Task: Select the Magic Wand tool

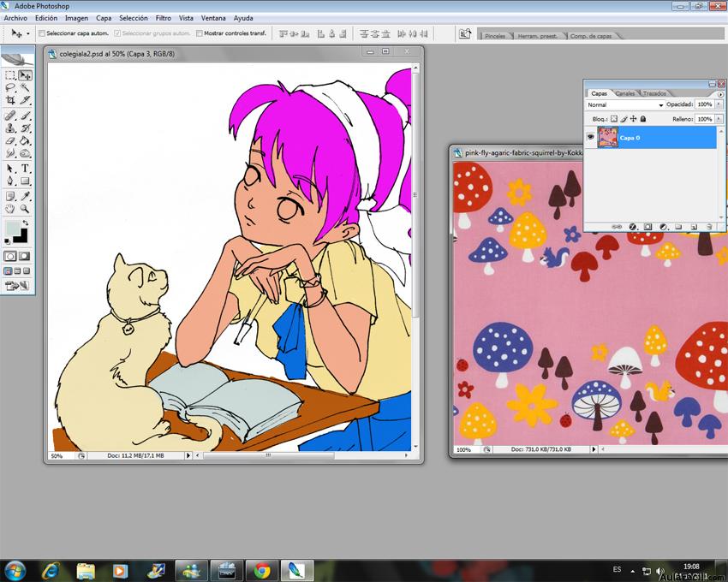Action: tap(25, 87)
